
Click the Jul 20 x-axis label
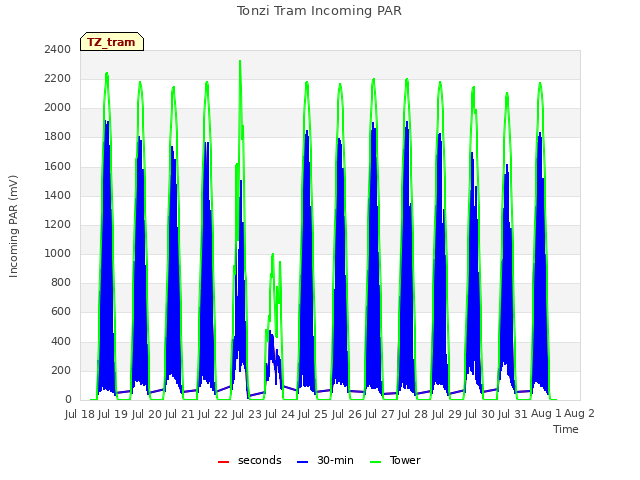pyautogui.click(x=147, y=414)
